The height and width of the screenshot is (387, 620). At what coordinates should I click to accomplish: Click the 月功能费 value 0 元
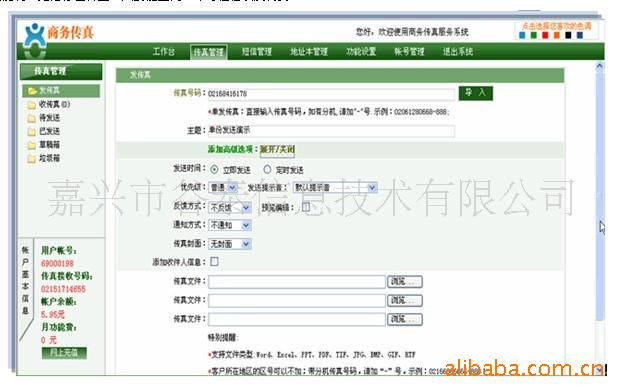coord(49,340)
